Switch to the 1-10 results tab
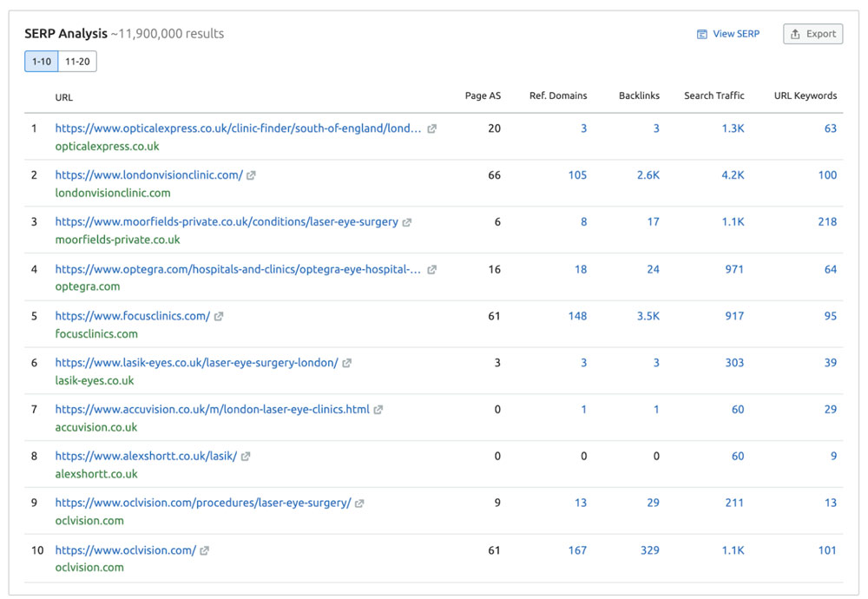This screenshot has height=599, width=868. tap(42, 62)
